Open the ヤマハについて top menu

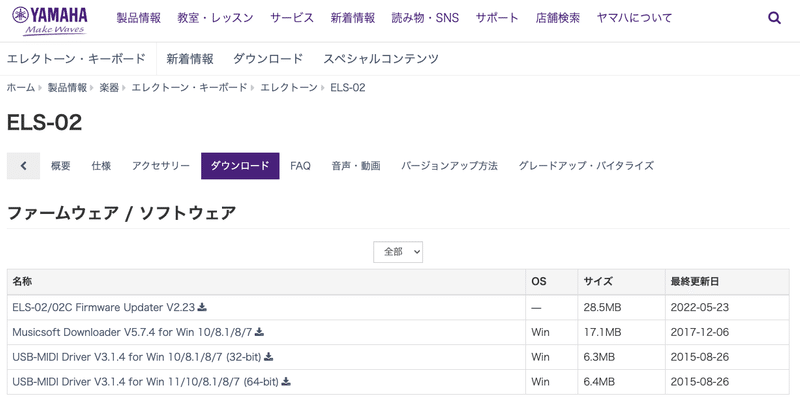[634, 18]
